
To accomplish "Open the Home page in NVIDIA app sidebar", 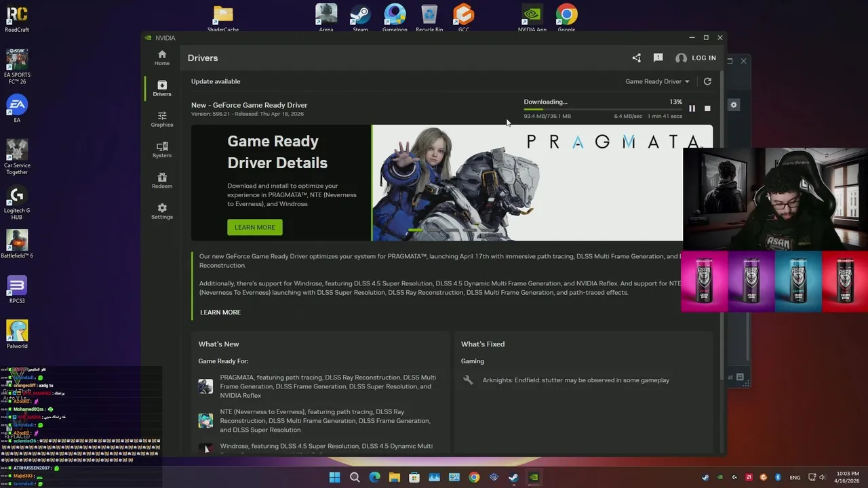I will [161, 58].
